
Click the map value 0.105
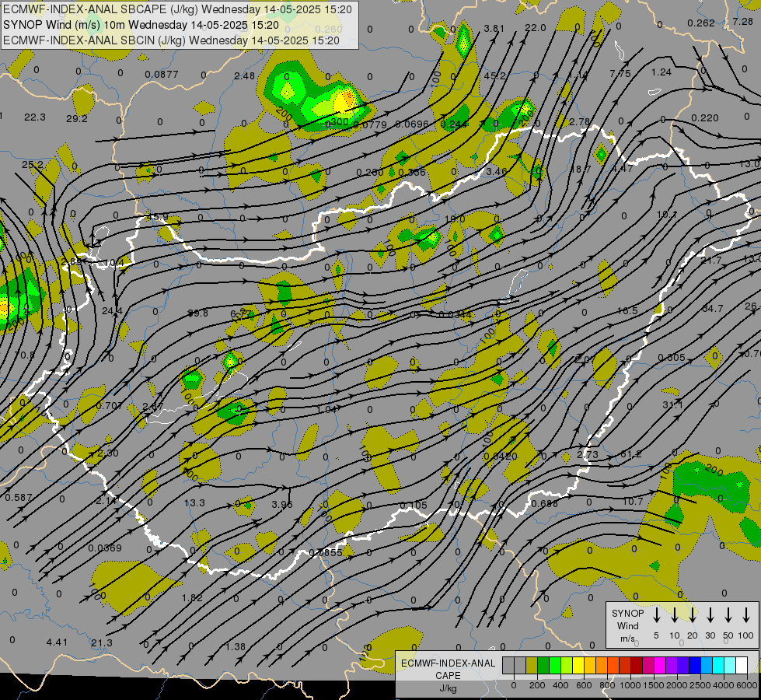click(x=414, y=506)
